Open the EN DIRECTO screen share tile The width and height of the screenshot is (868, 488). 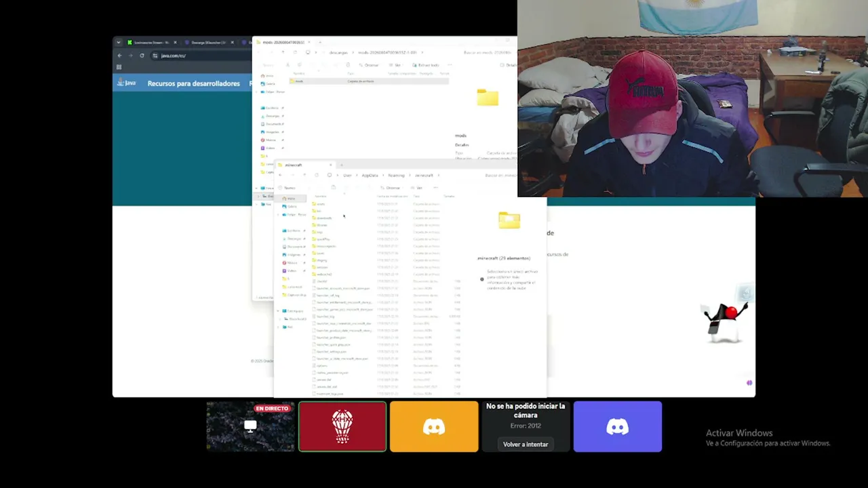[250, 426]
